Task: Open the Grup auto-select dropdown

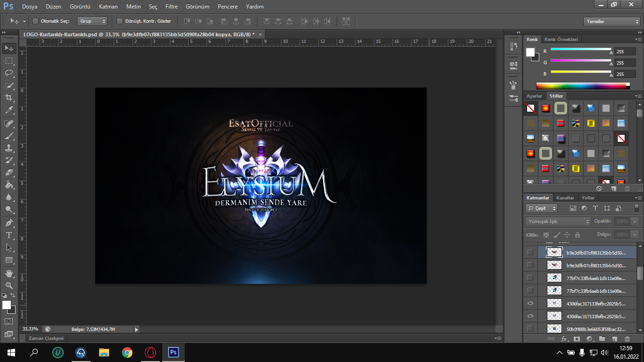Action: [92, 21]
